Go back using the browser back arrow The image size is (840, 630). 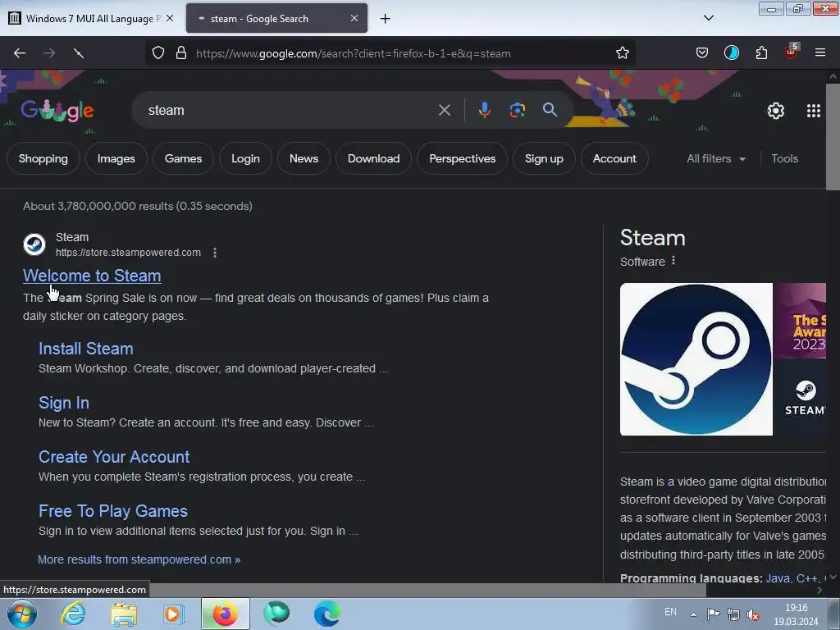20,53
